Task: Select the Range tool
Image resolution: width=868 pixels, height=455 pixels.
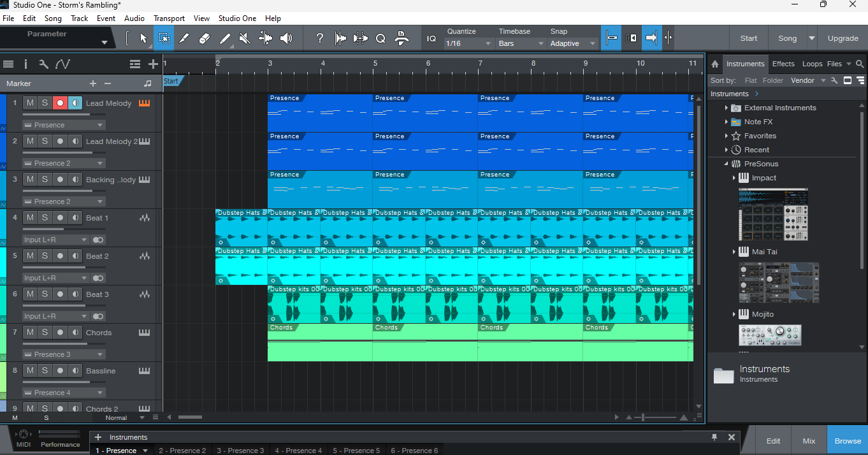Action: pyautogui.click(x=164, y=38)
